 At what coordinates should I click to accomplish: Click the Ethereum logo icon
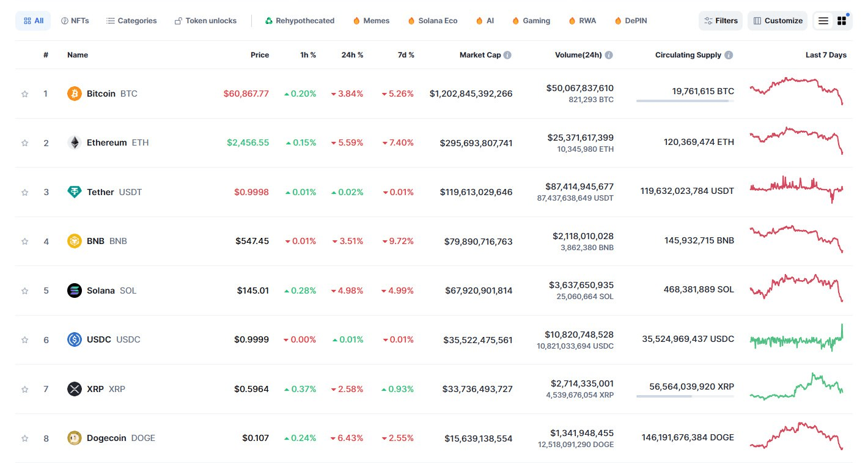click(x=74, y=143)
